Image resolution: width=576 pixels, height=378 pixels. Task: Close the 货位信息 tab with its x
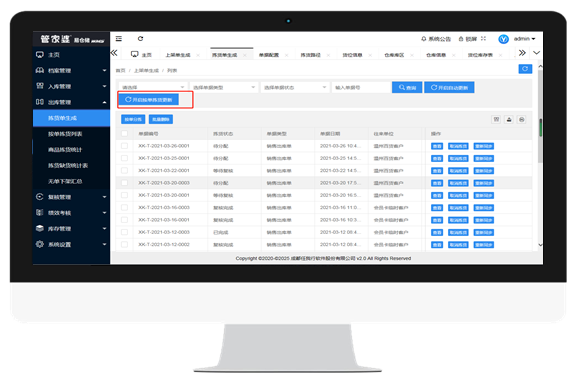[x=370, y=55]
